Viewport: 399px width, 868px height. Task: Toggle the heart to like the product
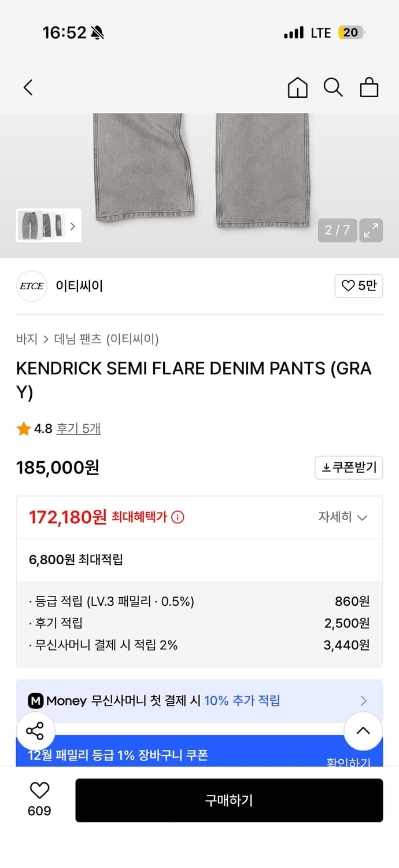pos(39,792)
